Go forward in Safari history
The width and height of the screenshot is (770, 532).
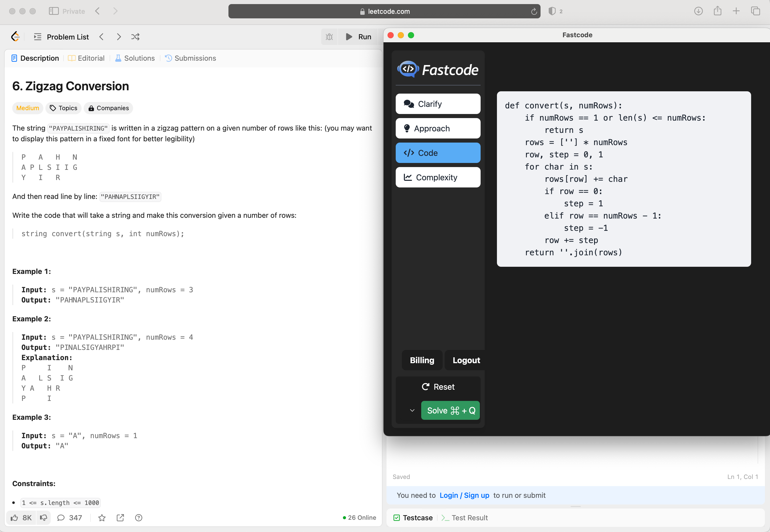point(115,11)
